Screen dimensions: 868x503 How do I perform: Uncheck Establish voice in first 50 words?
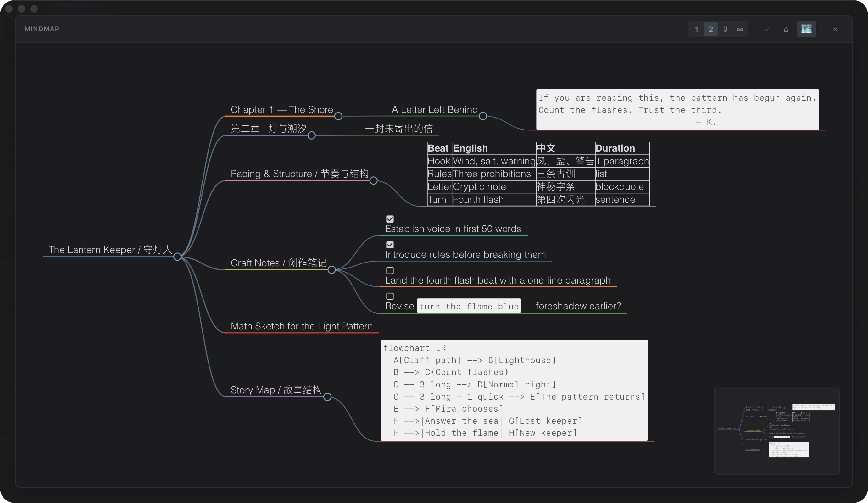390,219
